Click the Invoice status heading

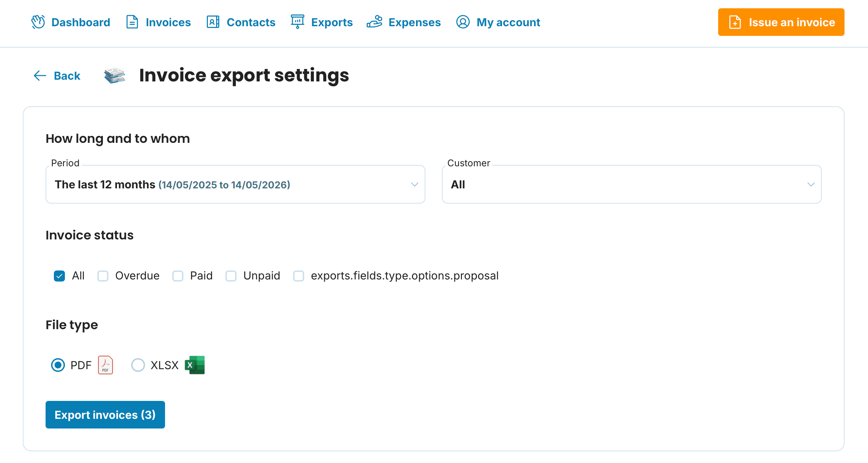(89, 235)
